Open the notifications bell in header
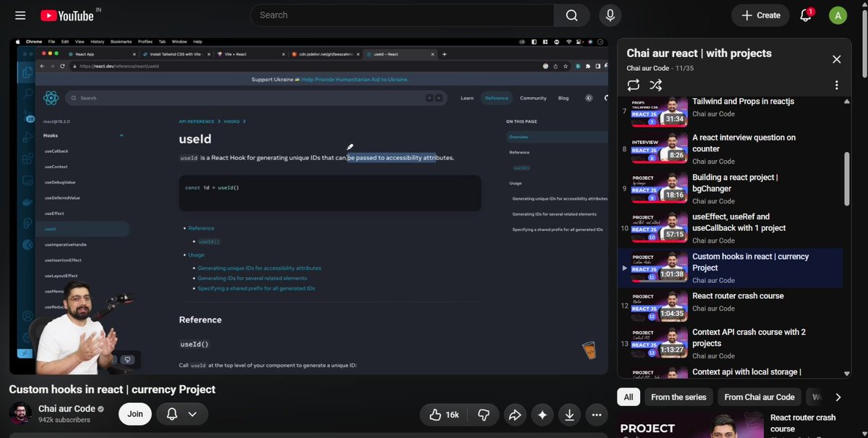 point(806,15)
